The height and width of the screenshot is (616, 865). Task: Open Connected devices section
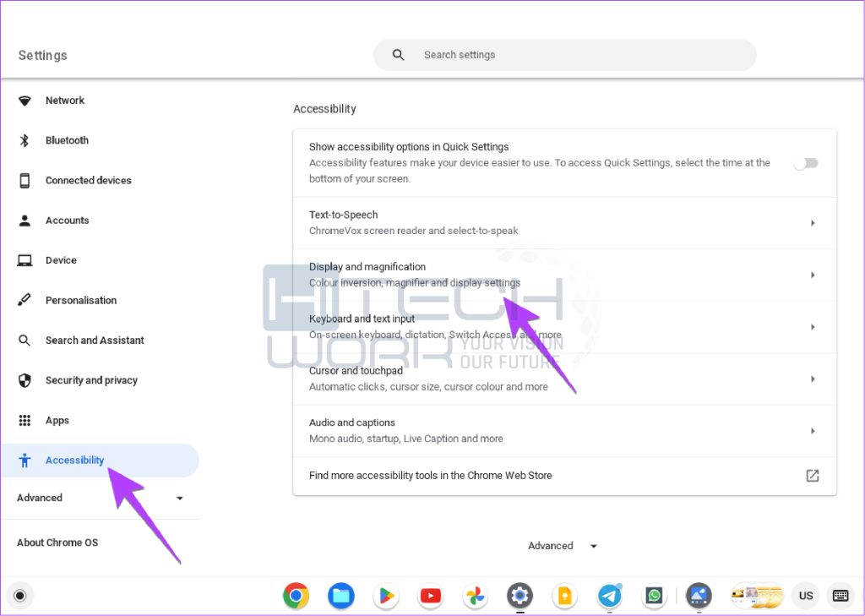tap(88, 181)
